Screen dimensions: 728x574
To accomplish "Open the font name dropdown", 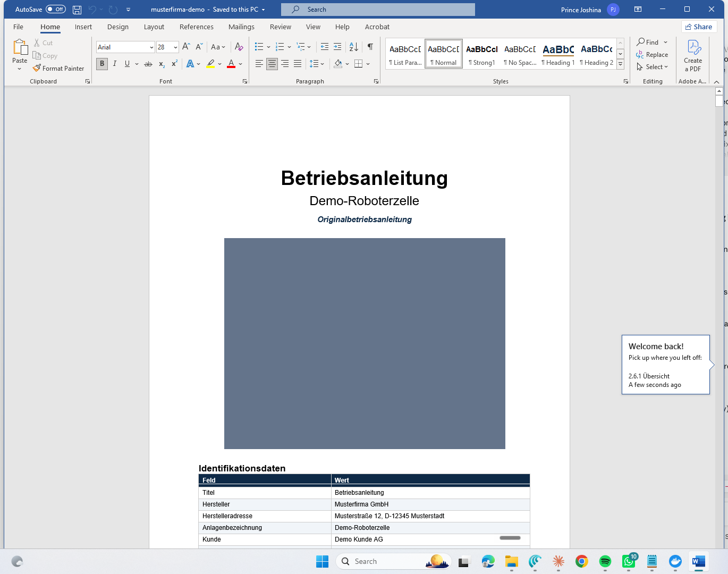I will [151, 47].
